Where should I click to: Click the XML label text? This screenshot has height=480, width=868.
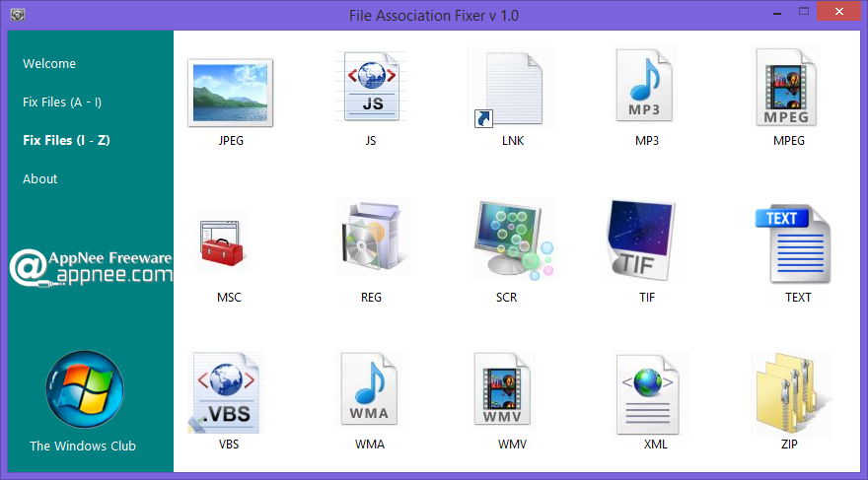(655, 445)
